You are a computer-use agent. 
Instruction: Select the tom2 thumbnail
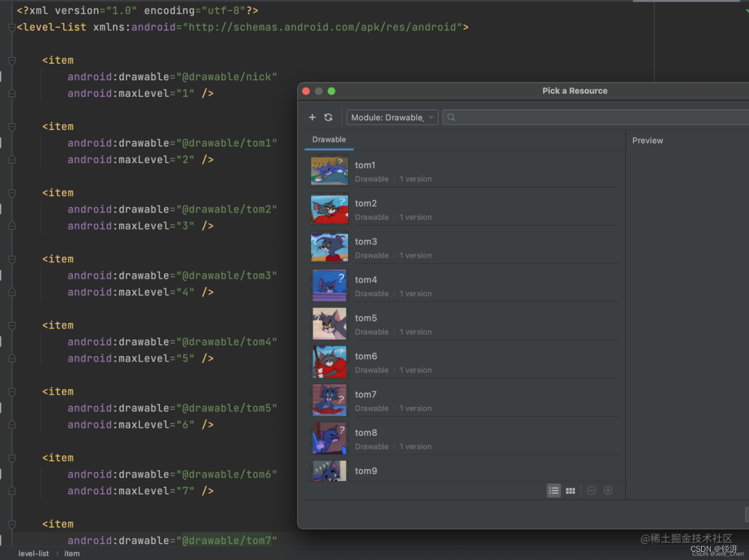329,209
